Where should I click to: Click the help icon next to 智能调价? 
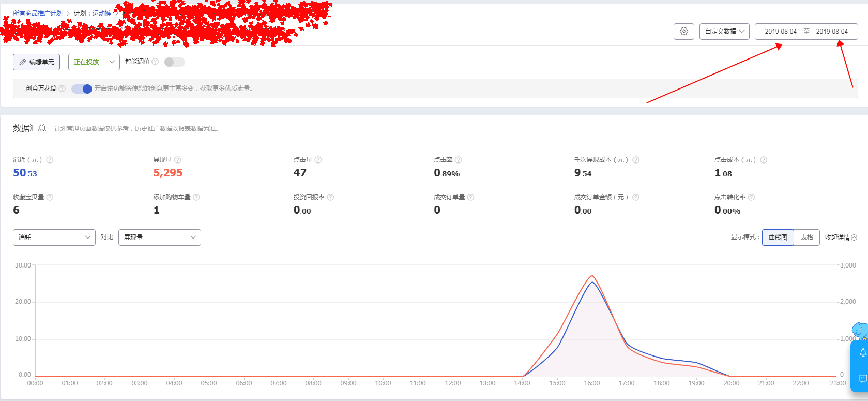coord(155,62)
